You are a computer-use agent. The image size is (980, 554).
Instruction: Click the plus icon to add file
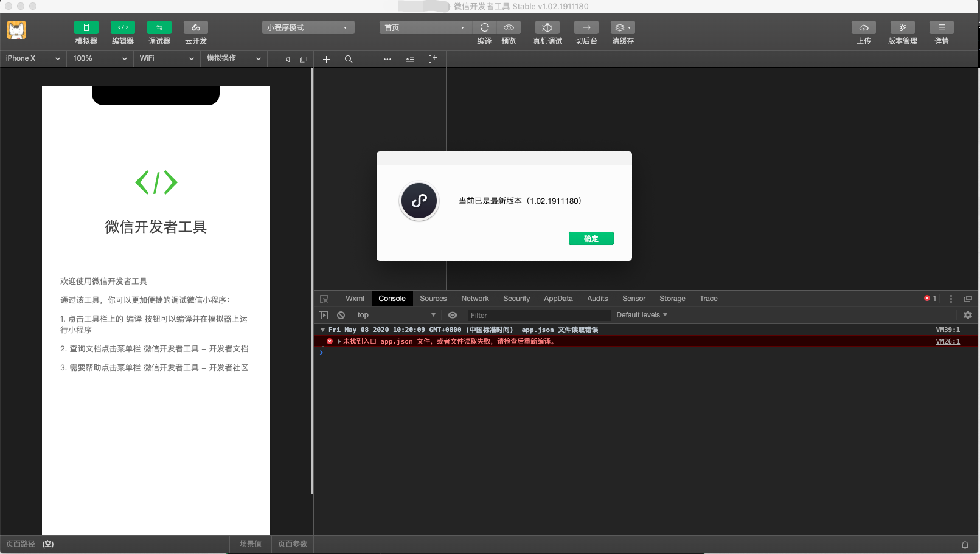pyautogui.click(x=326, y=59)
